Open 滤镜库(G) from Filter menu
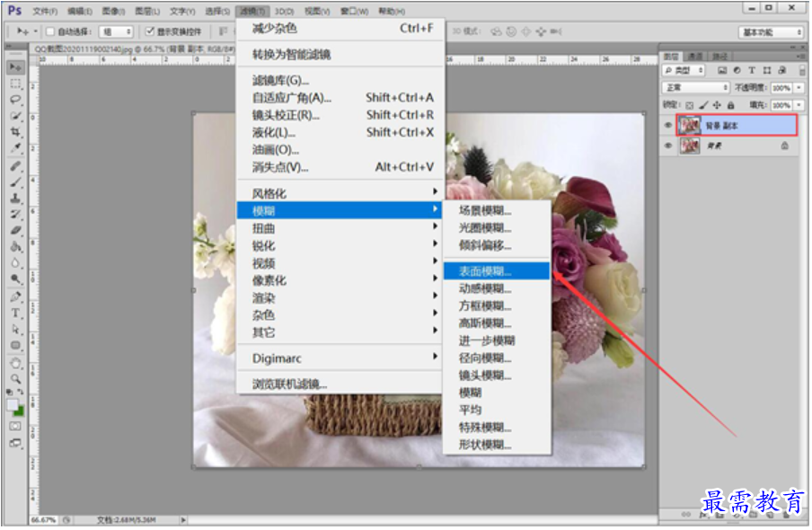This screenshot has height=530, width=812. [x=340, y=80]
